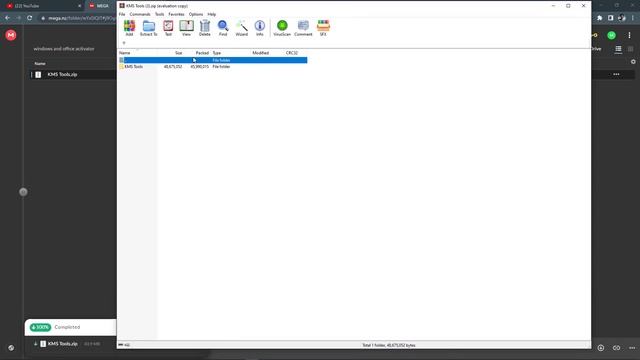The width and height of the screenshot is (640, 360).
Task: Switch to the MEGA browser tab
Action: pos(100,6)
